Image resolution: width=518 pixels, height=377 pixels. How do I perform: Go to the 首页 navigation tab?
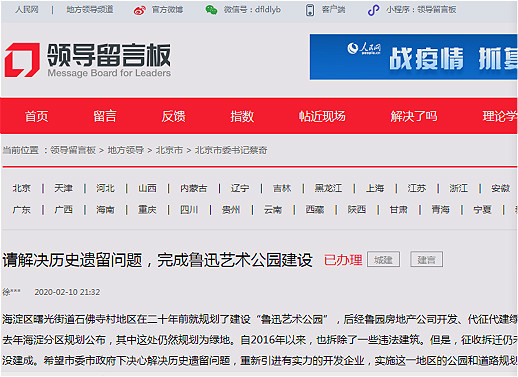[x=36, y=116]
